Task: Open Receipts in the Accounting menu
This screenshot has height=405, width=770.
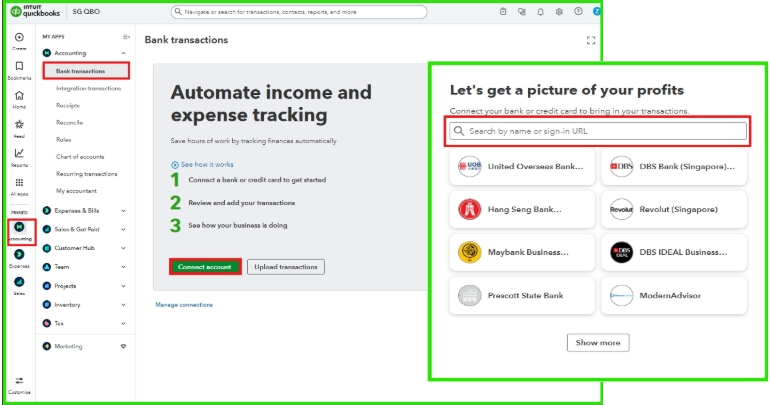Action: click(68, 106)
